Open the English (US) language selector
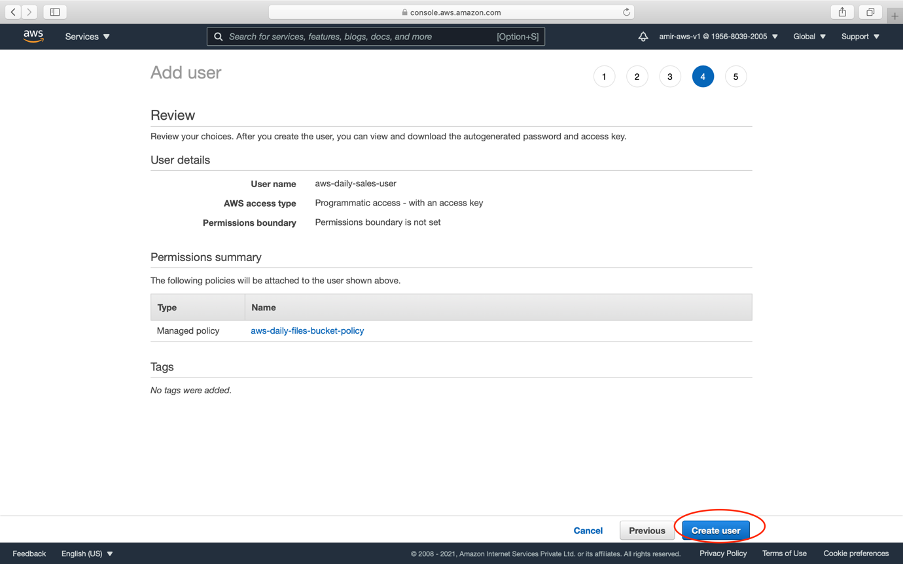Image resolution: width=904 pixels, height=564 pixels. tap(87, 554)
